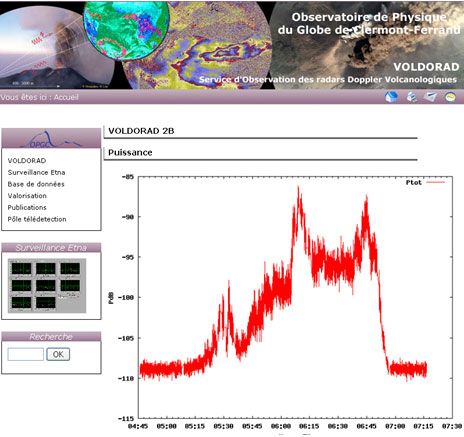The height and width of the screenshot is (437, 464).
Task: Click the envelope contact icon
Action: (430, 97)
